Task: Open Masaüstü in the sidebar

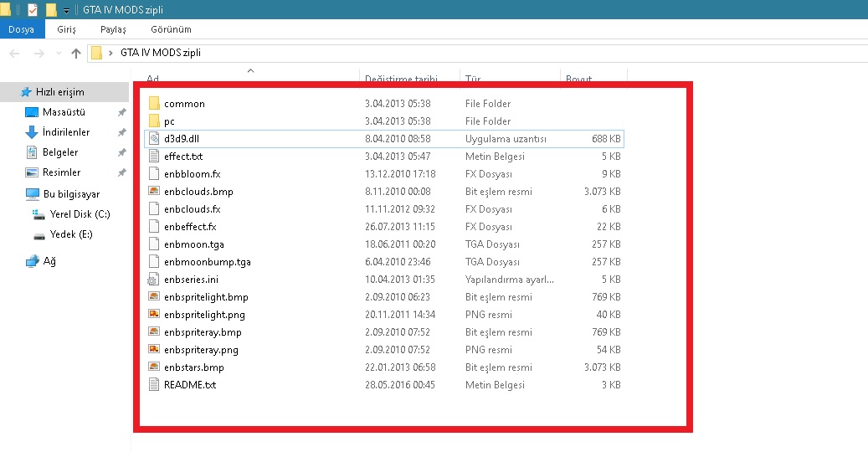Action: click(x=64, y=112)
